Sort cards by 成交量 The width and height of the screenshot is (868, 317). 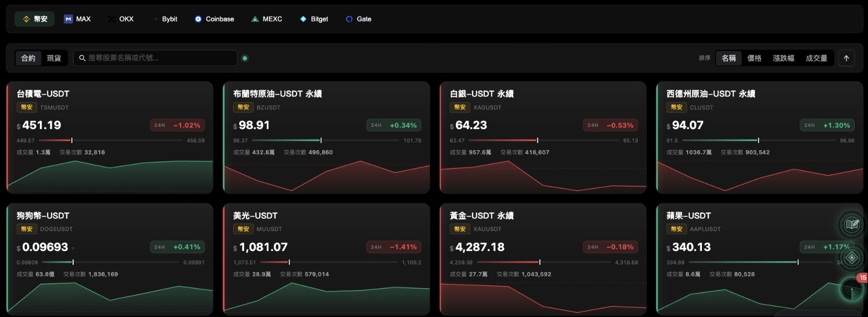[x=817, y=58]
